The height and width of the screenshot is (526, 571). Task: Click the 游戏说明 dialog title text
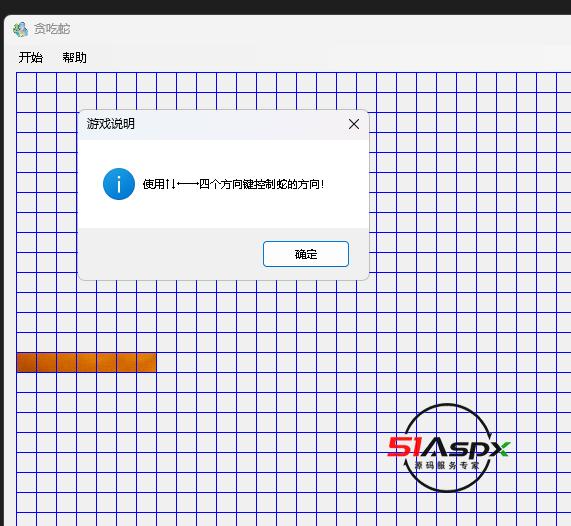tap(110, 124)
